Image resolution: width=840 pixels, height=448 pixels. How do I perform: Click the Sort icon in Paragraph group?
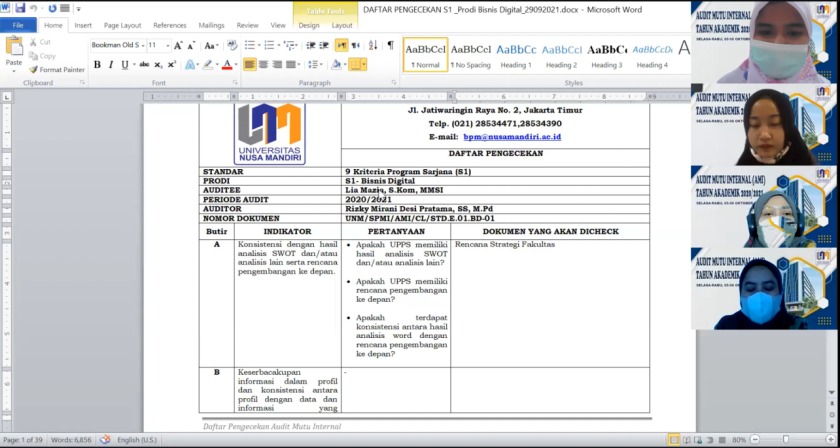click(372, 46)
